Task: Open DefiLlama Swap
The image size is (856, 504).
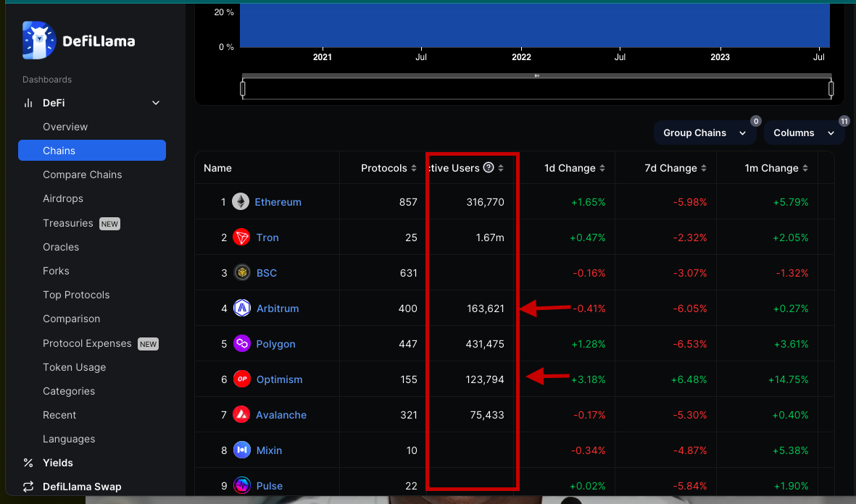Action: 82,487
